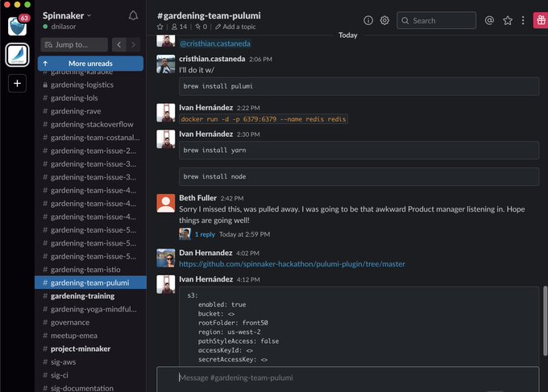
Task: Click Dan Hernandez's avatar
Action: [166, 258]
